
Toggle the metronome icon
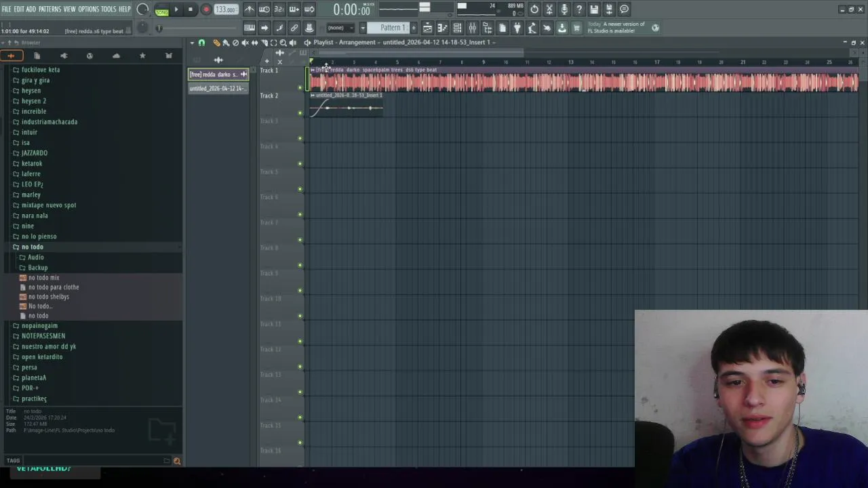point(250,9)
